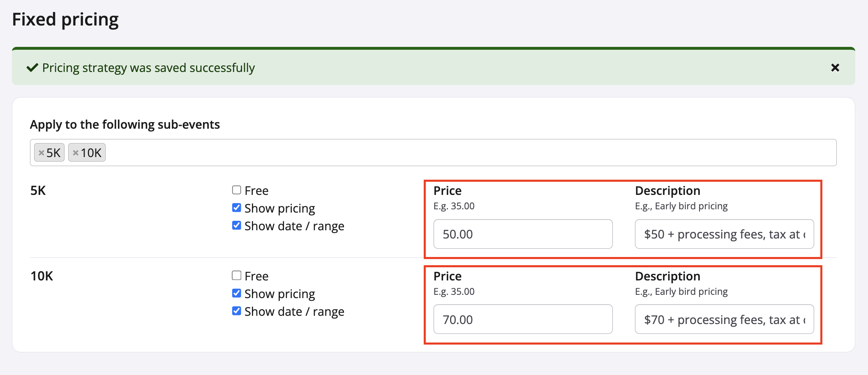Remove the 5K sub-event tag
The image size is (868, 375).
pos(41,153)
